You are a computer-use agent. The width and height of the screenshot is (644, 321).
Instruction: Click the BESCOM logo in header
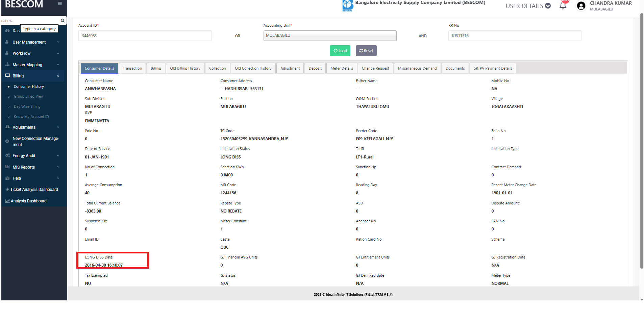348,5
